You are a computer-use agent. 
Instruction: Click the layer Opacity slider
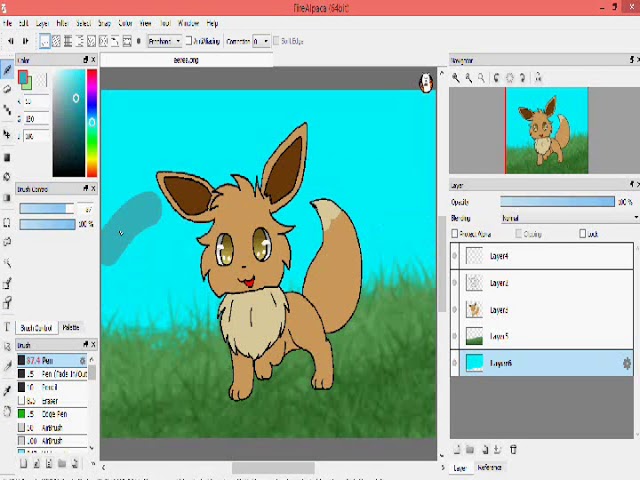click(x=557, y=202)
